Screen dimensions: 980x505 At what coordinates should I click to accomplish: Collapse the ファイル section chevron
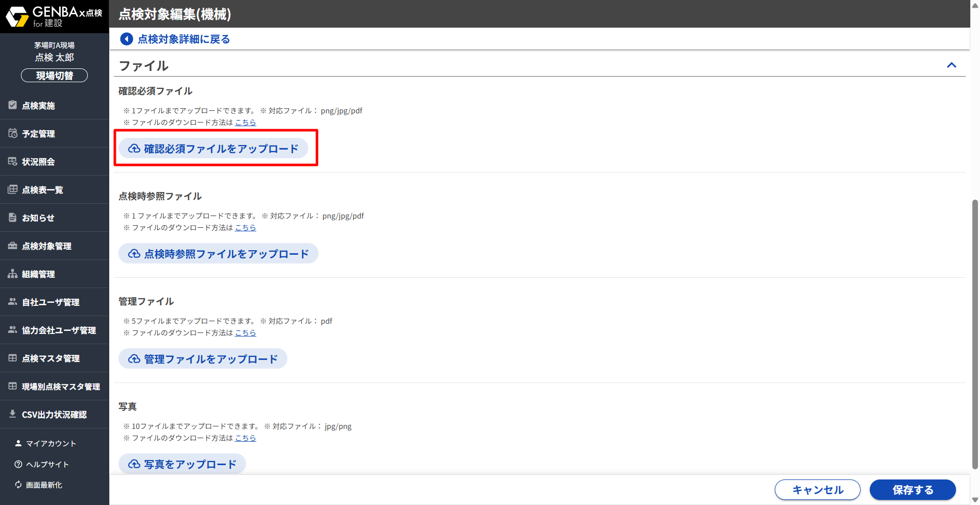[x=951, y=65]
